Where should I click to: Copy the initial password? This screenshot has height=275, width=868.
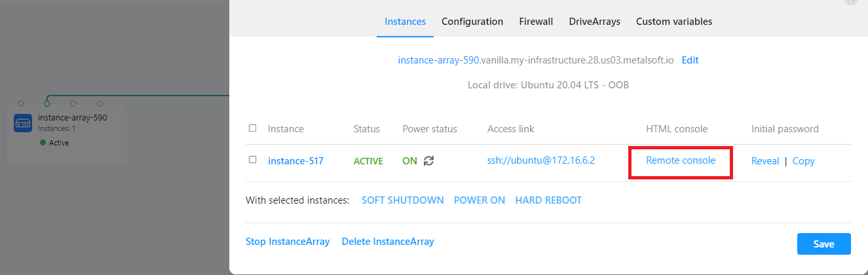pyautogui.click(x=803, y=161)
